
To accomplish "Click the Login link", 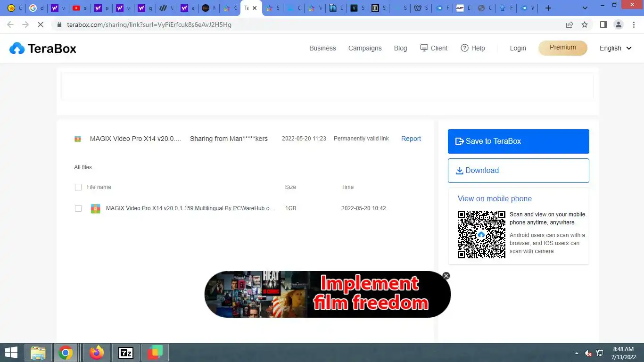I will (518, 48).
